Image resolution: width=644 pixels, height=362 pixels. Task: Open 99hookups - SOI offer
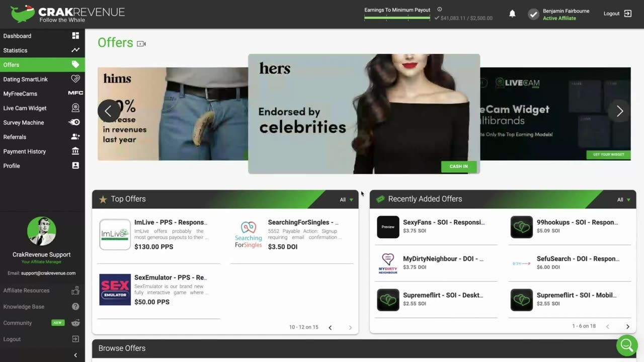pyautogui.click(x=578, y=222)
